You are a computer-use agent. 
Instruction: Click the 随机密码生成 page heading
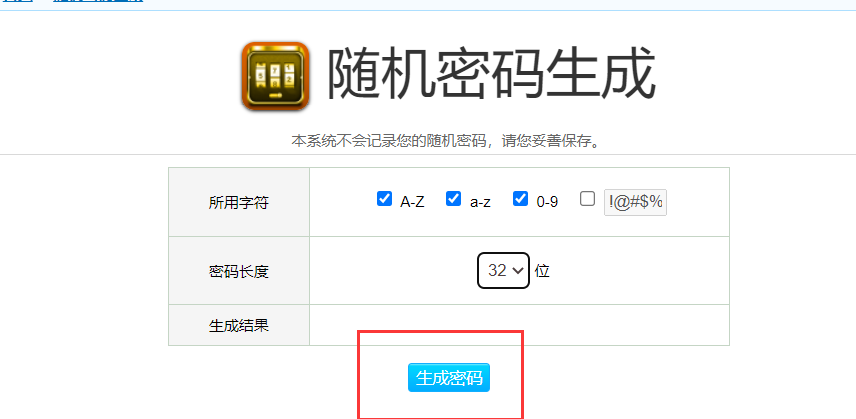tap(491, 74)
